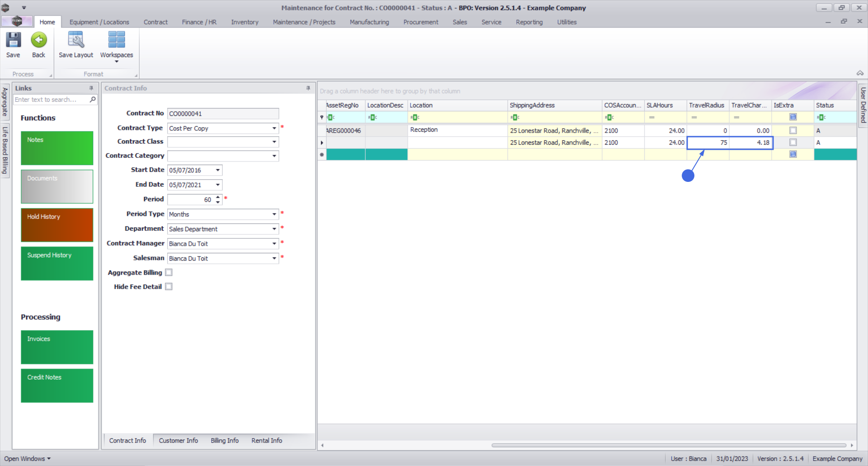The width and height of the screenshot is (868, 466).
Task: Click the Save Layout icon
Action: coord(75,40)
